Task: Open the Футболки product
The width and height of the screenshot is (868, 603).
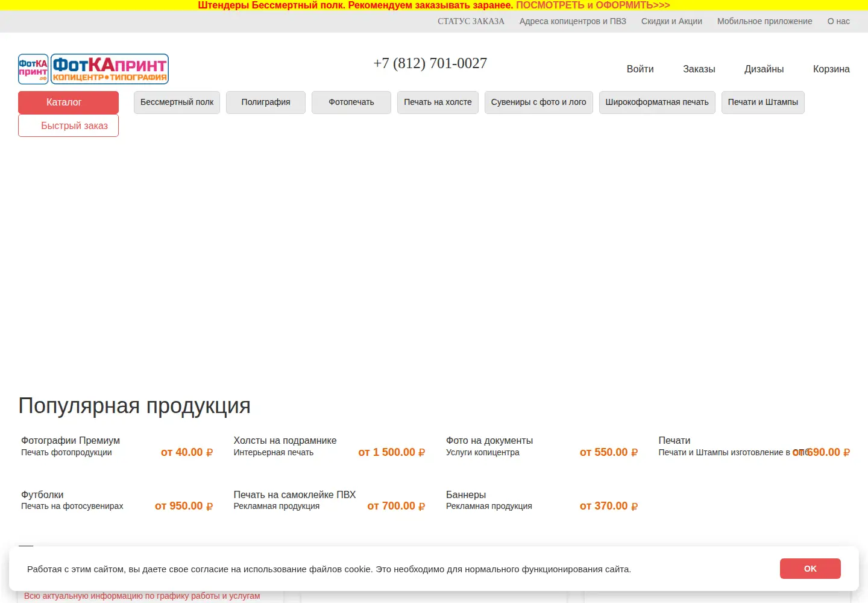Action: click(42, 495)
